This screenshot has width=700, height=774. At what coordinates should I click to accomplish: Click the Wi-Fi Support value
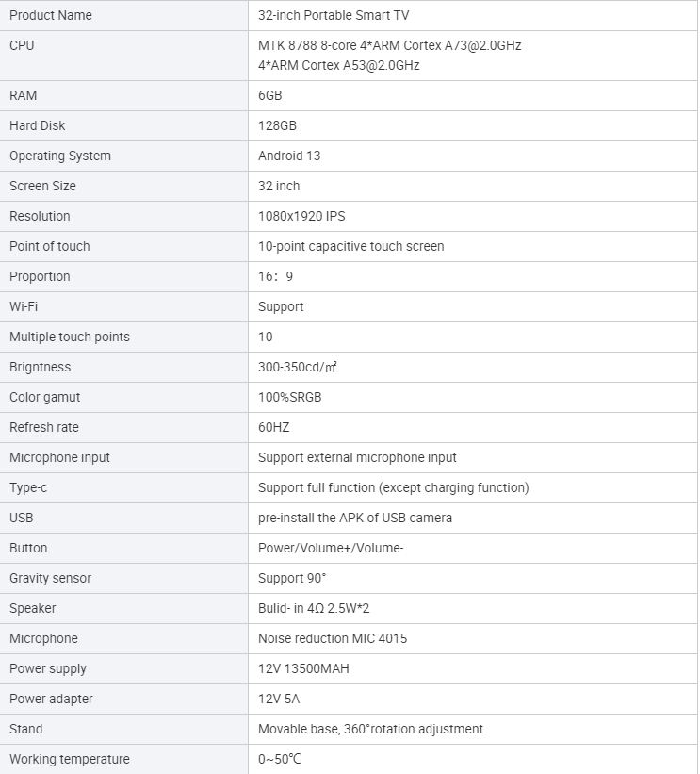point(281,306)
